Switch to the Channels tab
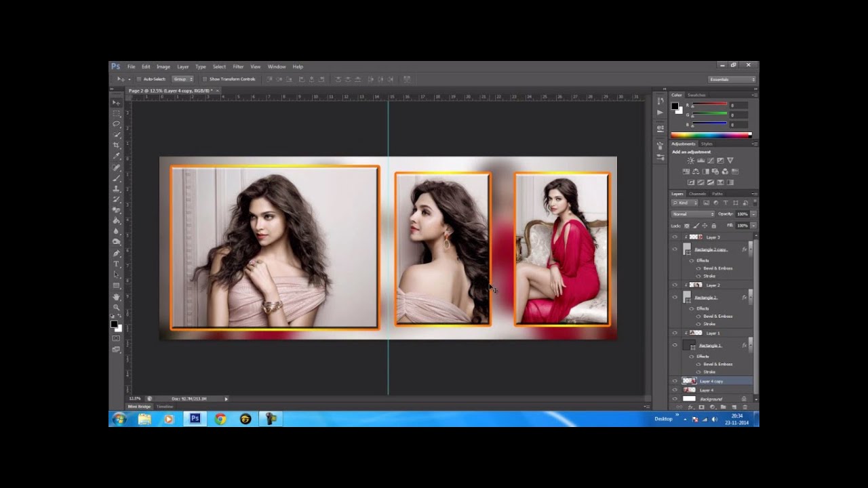868x488 pixels. pyautogui.click(x=697, y=194)
